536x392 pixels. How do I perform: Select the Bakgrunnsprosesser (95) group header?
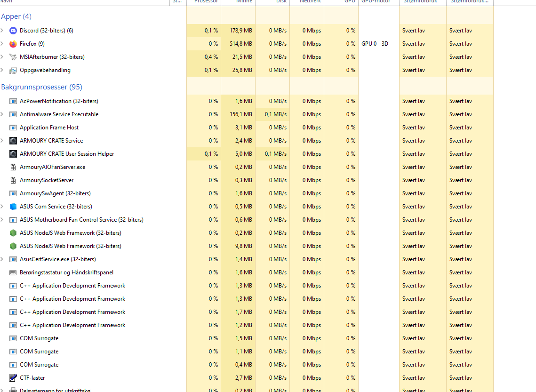tap(42, 87)
